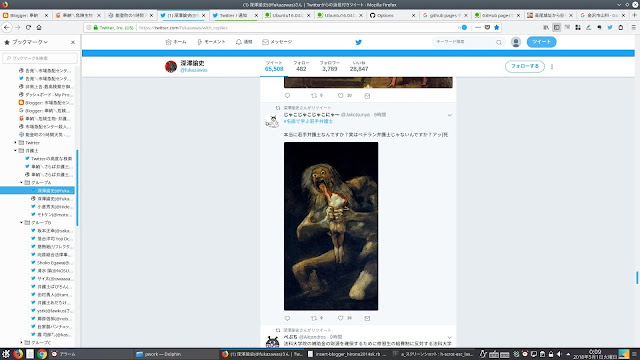The height and width of the screenshot is (360, 640).
Task: Open the volume icon in system tray
Action: 559,354
